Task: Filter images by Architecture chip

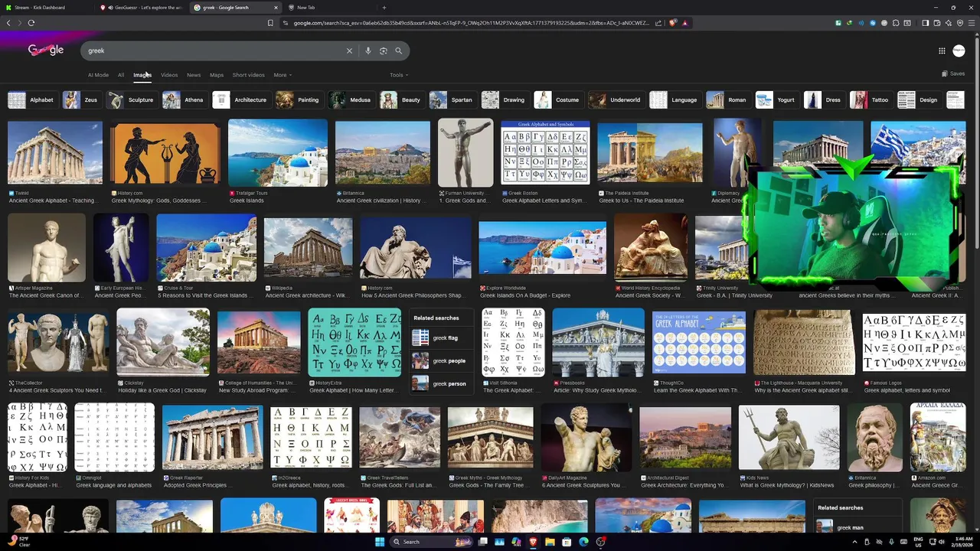Action: pyautogui.click(x=242, y=99)
